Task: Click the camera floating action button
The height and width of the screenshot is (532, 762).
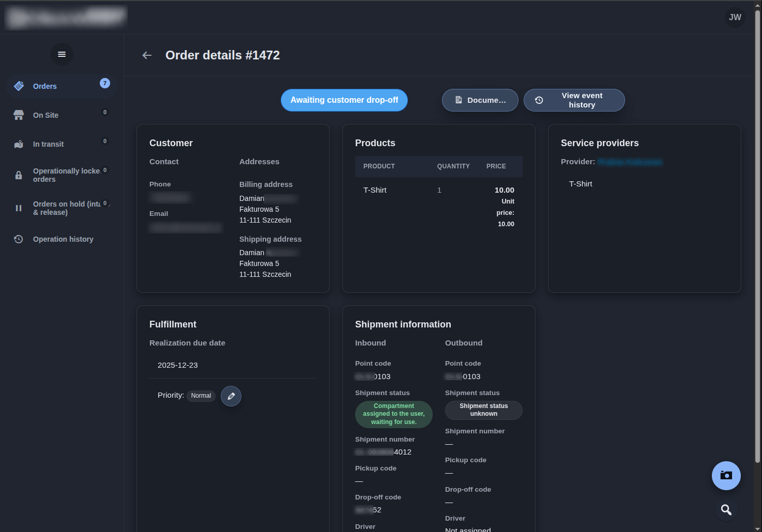Action: pyautogui.click(x=726, y=476)
